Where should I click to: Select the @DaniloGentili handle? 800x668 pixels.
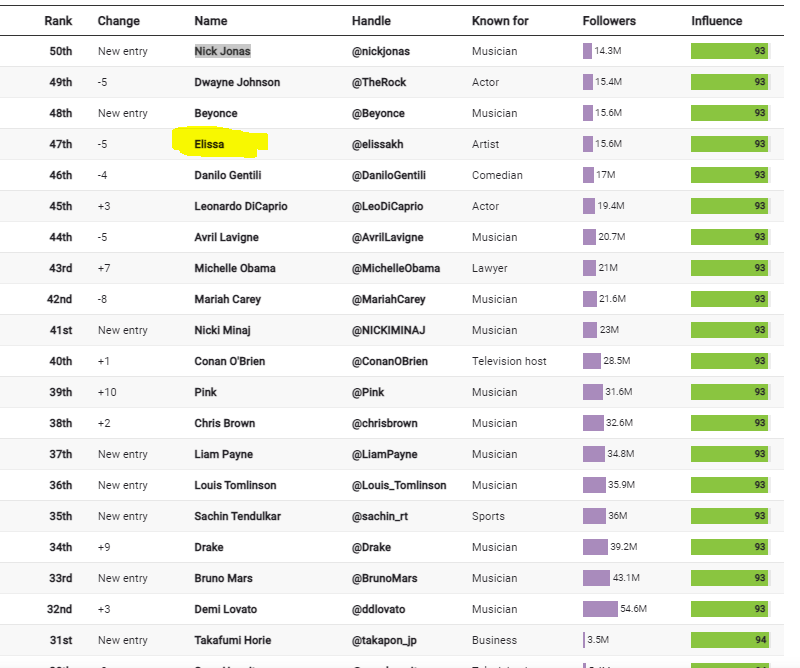click(389, 176)
